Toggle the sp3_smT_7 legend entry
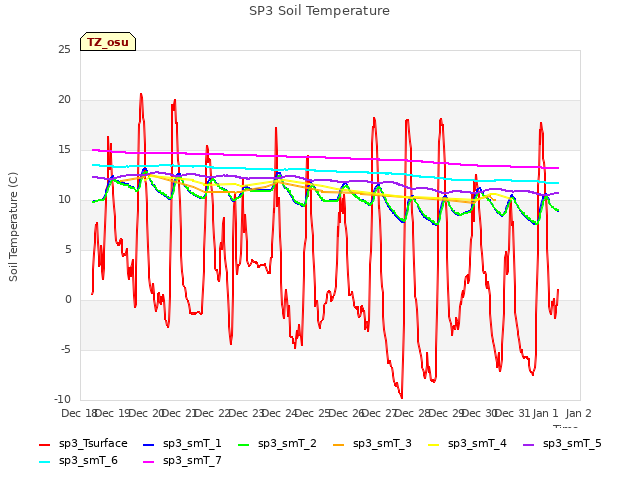 coord(182,460)
